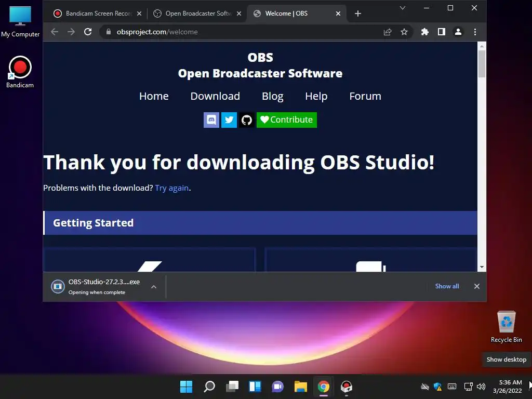This screenshot has width=532, height=399.
Task: Open network tray icon
Action: click(468, 387)
